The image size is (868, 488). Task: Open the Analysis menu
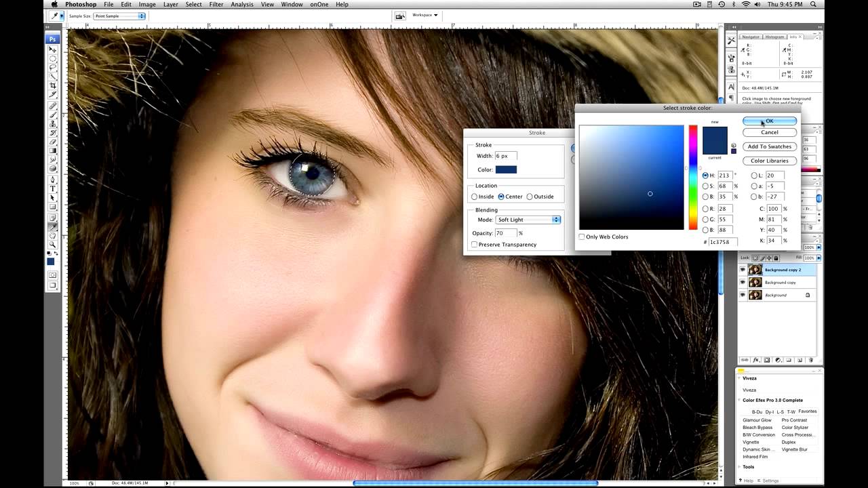(x=242, y=5)
